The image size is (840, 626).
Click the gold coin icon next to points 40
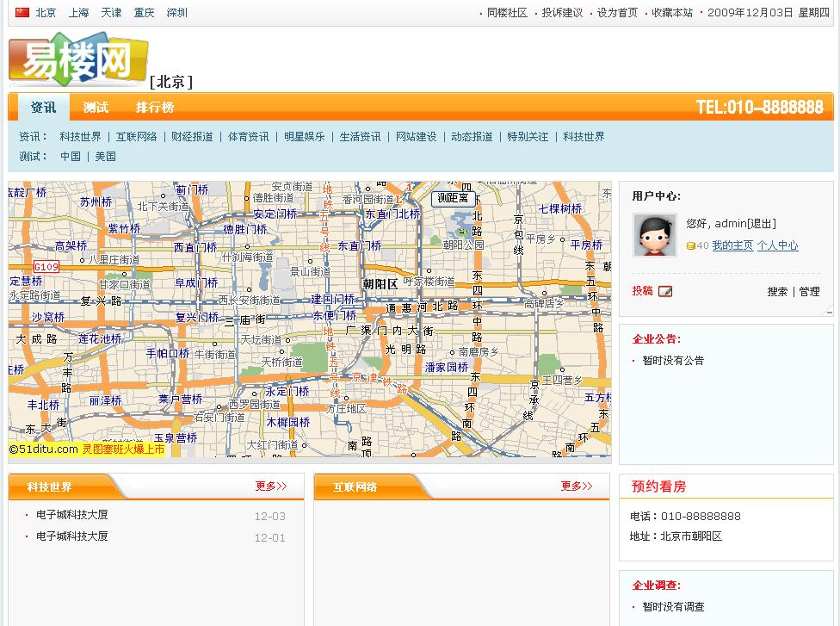tap(690, 245)
